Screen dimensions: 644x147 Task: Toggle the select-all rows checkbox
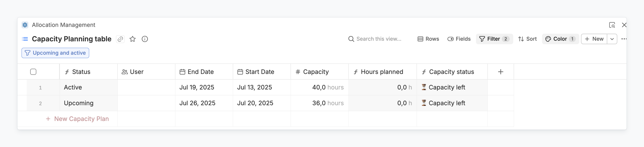click(x=33, y=72)
